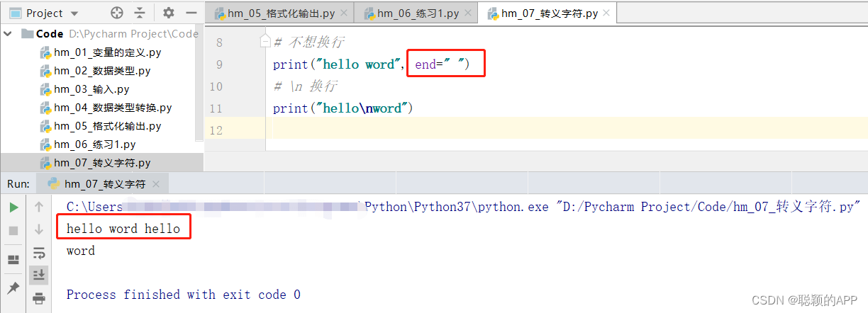Screen dimensions: 868x313
Task: Click the 'word' console output line
Action: click(x=80, y=251)
